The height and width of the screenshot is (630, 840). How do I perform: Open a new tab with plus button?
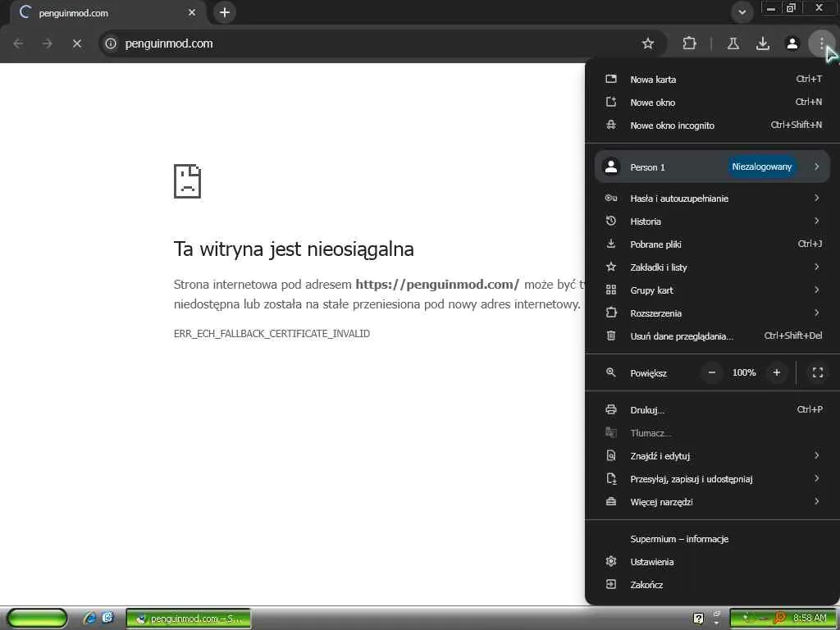click(225, 12)
